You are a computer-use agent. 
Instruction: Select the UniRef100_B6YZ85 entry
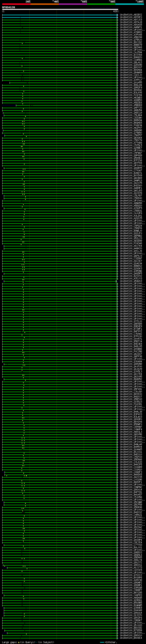pos(131,593)
